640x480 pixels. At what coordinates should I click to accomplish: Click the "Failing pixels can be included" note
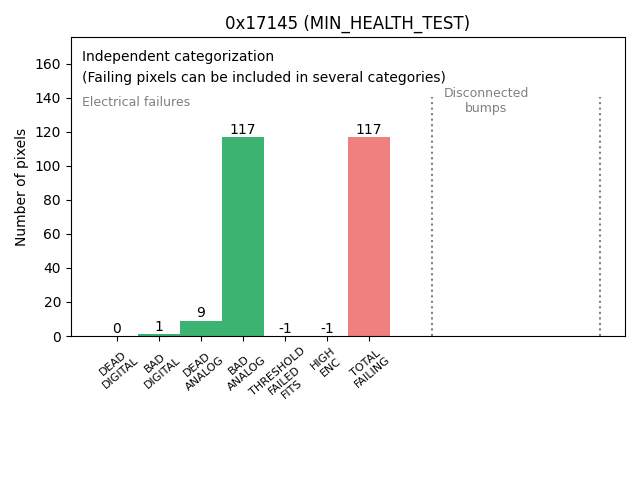pos(264,77)
